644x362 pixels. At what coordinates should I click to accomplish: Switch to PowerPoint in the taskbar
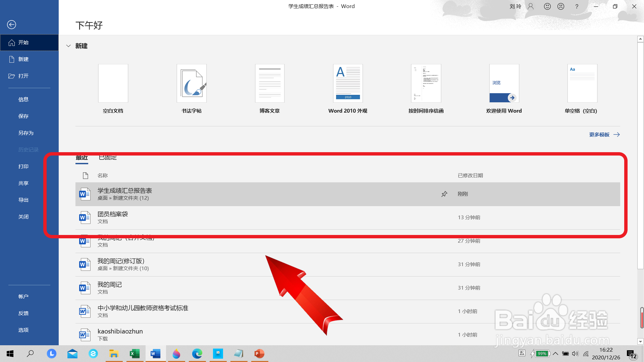click(260, 354)
